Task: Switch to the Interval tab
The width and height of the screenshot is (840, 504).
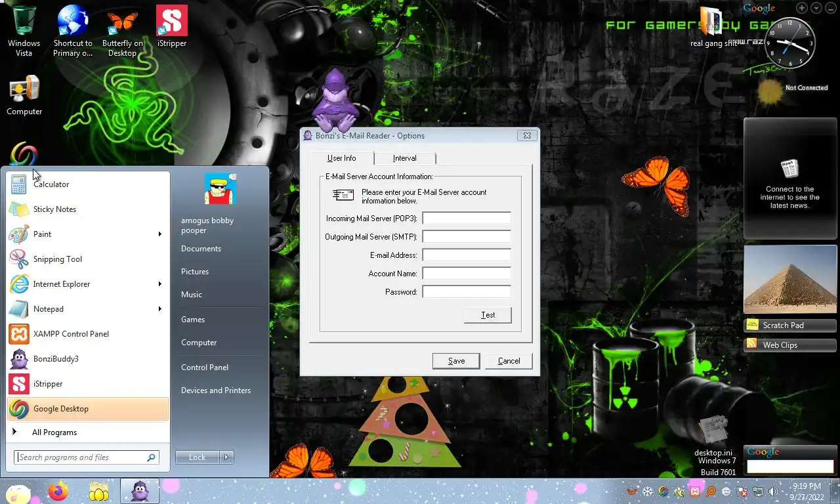Action: 405,158
